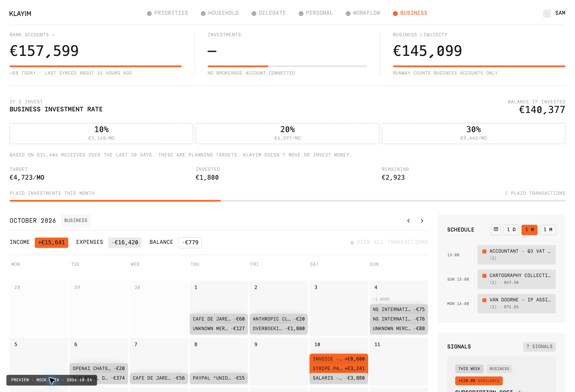This screenshot has height=392, width=575.
Task: Go to previous month with left chevron
Action: pyautogui.click(x=408, y=221)
